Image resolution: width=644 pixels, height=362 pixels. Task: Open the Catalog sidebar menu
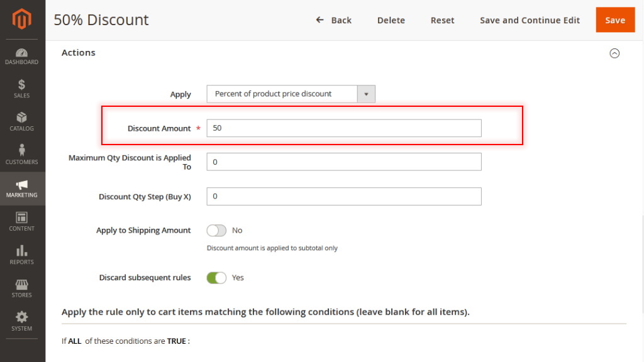pyautogui.click(x=22, y=122)
